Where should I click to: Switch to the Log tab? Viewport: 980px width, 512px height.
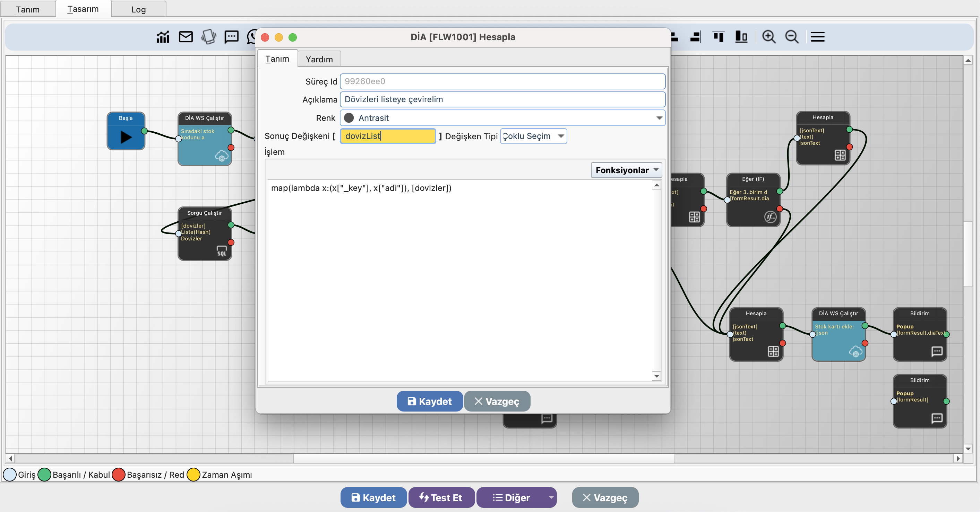138,9
